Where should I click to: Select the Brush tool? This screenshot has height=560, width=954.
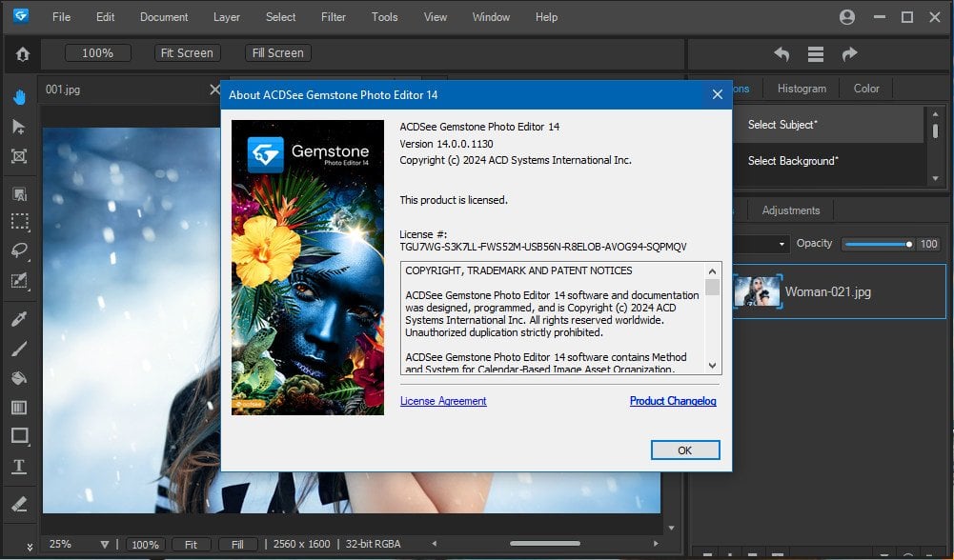[19, 348]
